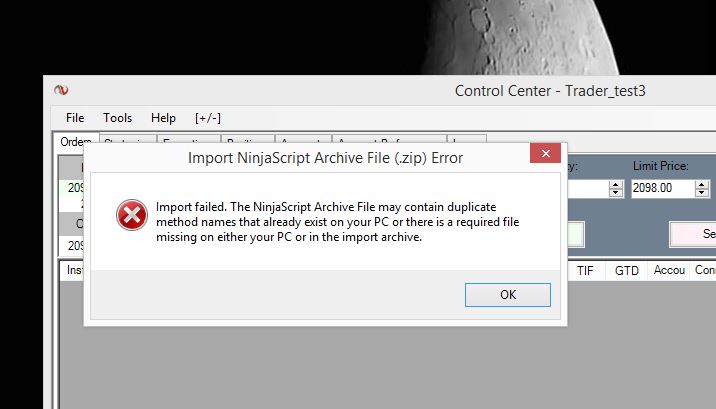Close the Import NinjaScript error dialog

[545, 153]
